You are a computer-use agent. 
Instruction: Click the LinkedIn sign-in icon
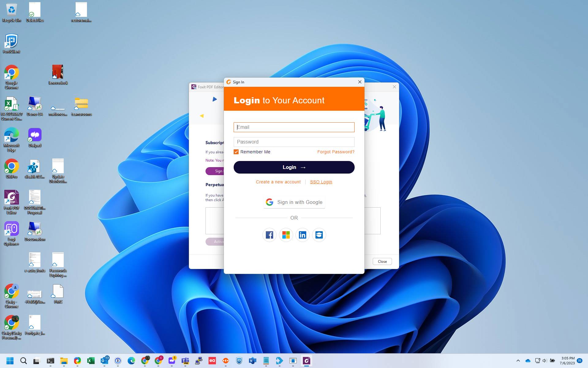(303, 235)
